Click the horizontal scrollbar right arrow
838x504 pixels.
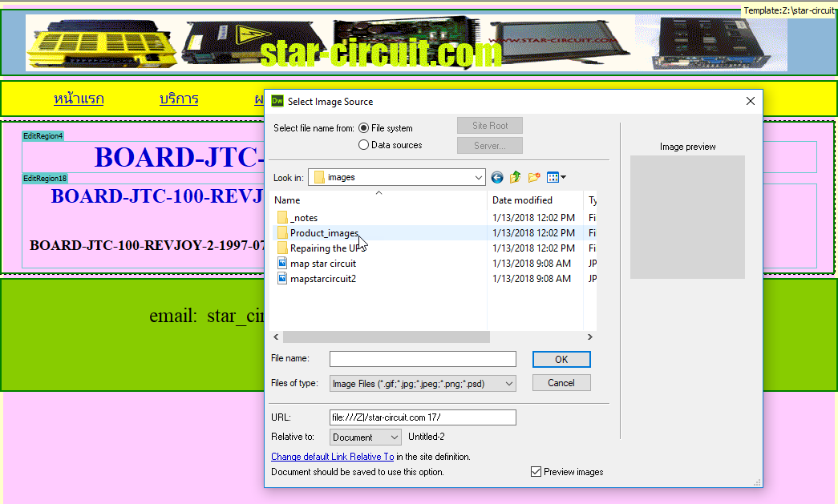590,337
